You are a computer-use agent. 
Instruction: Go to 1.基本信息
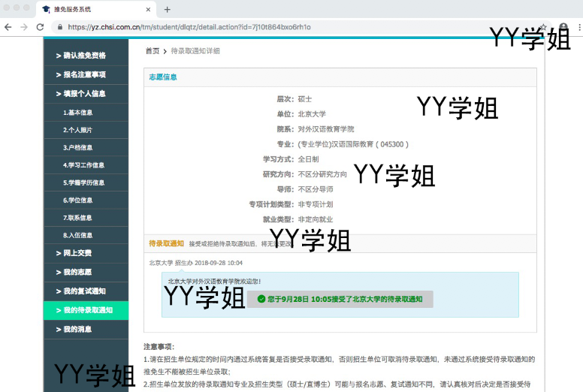[86, 112]
